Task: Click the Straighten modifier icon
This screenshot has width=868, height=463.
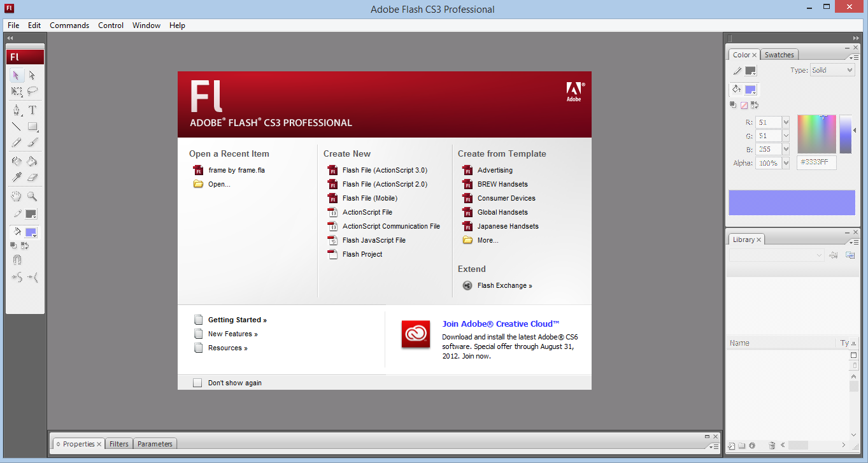Action: (x=32, y=277)
